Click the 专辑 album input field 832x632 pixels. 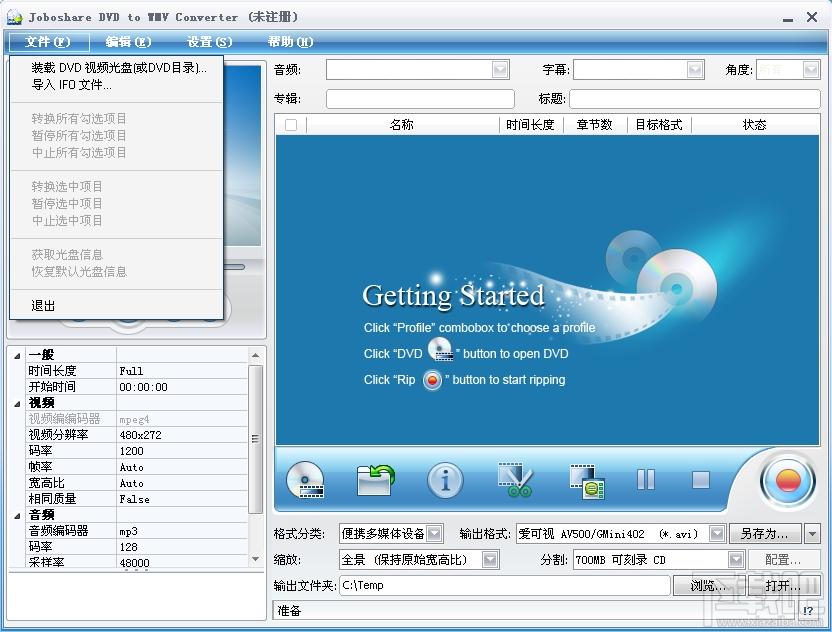click(420, 99)
